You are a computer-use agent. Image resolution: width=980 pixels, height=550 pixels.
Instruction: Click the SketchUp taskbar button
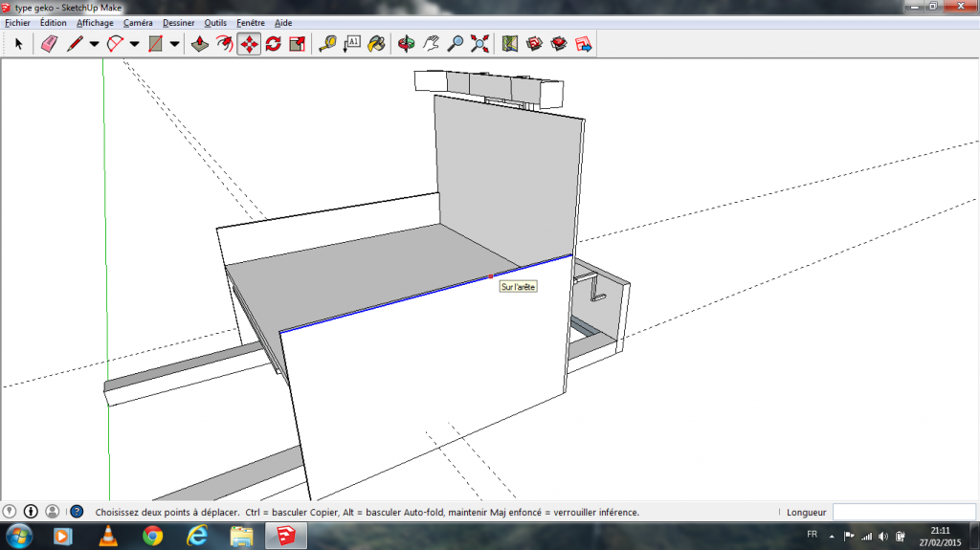click(x=286, y=537)
